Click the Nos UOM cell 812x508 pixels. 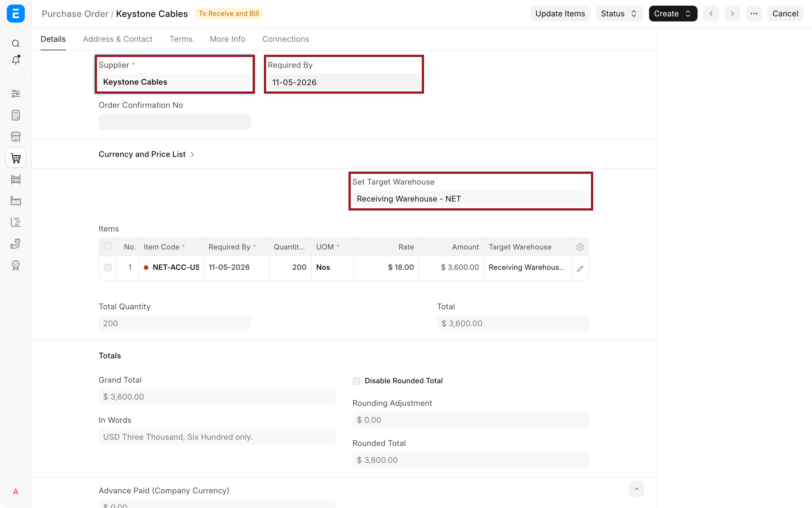pos(332,268)
